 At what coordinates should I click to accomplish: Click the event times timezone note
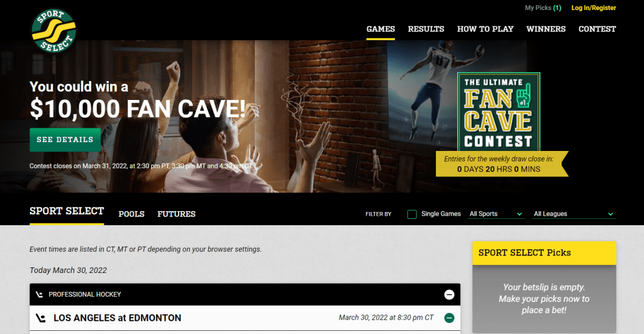145,249
